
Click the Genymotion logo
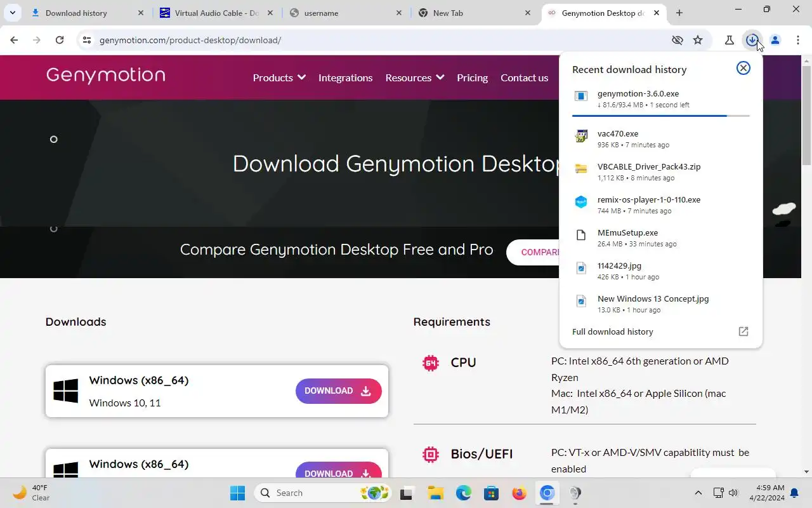[106, 75]
